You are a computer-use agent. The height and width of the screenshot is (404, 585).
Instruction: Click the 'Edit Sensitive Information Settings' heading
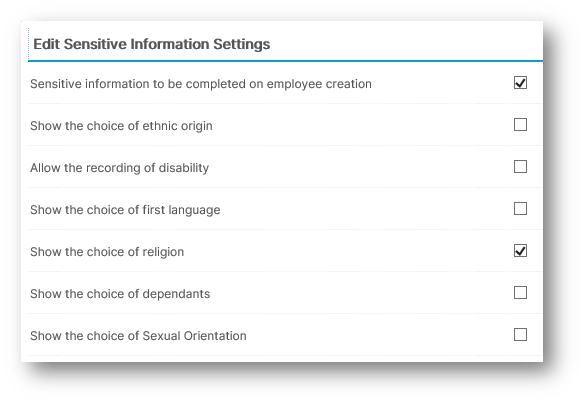point(151,44)
